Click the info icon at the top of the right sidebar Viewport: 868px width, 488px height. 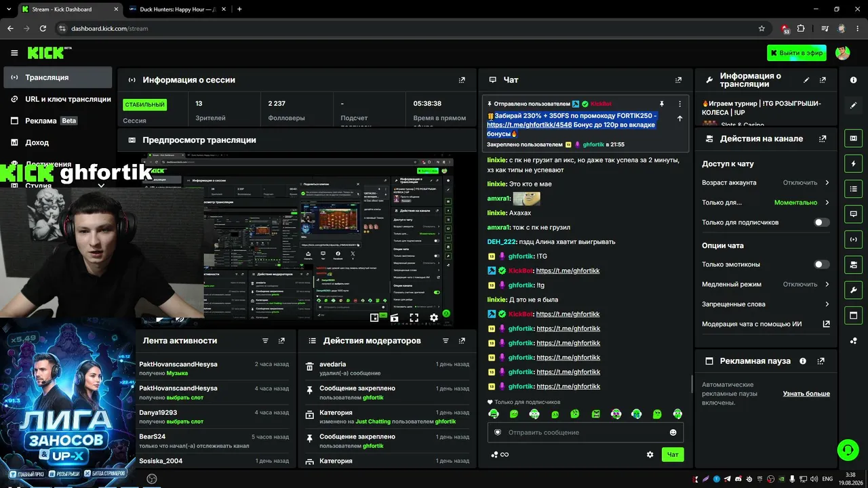(853, 80)
